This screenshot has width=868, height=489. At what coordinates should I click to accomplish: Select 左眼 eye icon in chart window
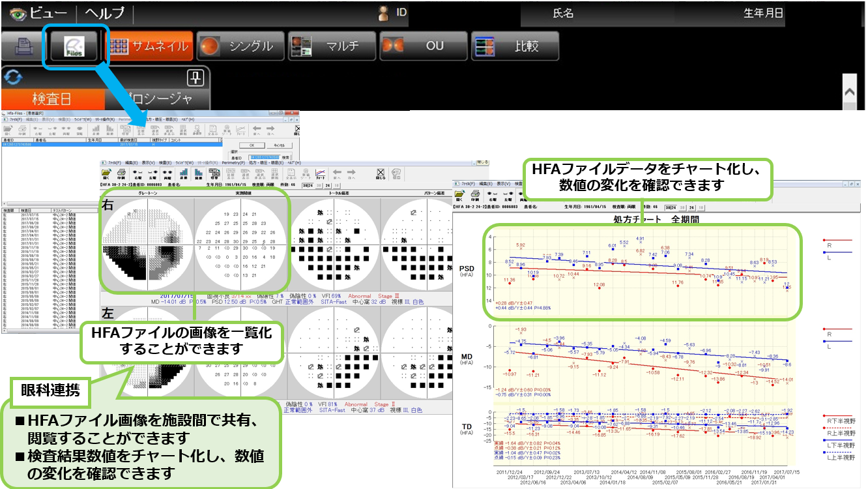point(508,196)
